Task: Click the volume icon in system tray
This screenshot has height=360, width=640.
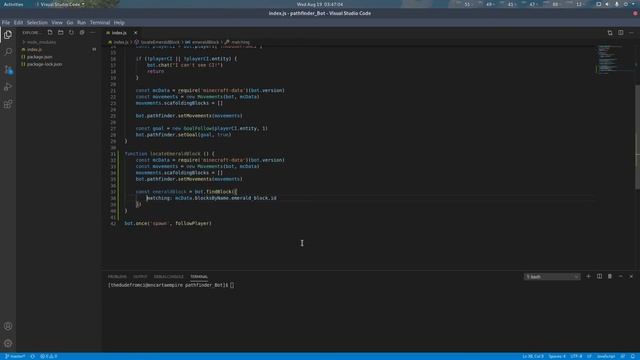Action: pyautogui.click(x=607, y=4)
